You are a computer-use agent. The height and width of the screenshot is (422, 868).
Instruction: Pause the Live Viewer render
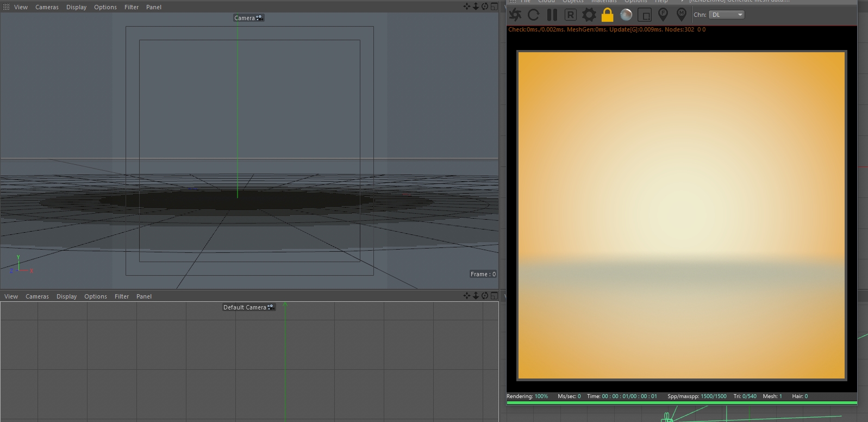coord(552,15)
